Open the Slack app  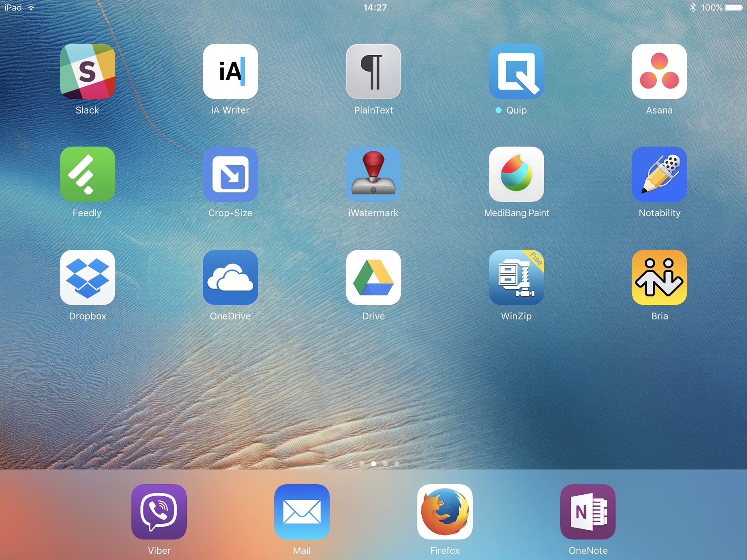coord(87,71)
